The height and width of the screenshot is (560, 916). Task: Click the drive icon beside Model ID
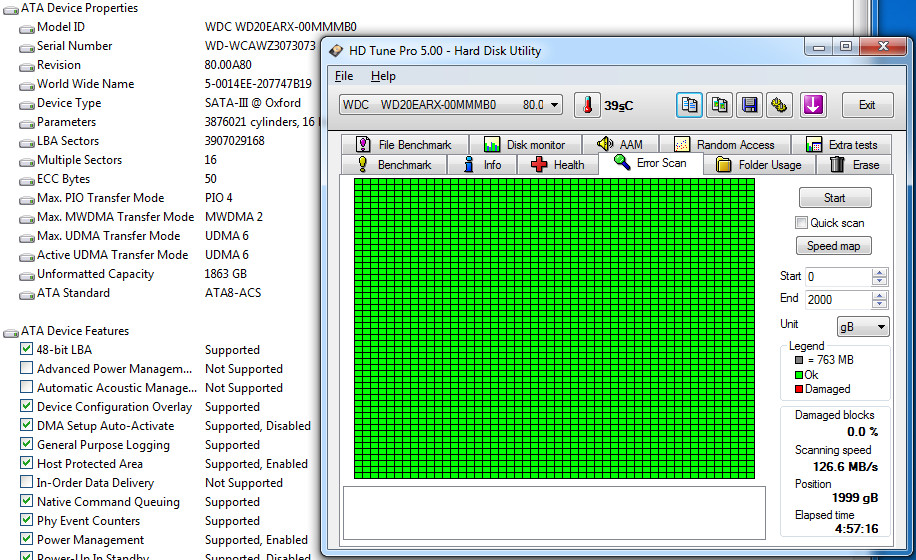click(x=26, y=29)
